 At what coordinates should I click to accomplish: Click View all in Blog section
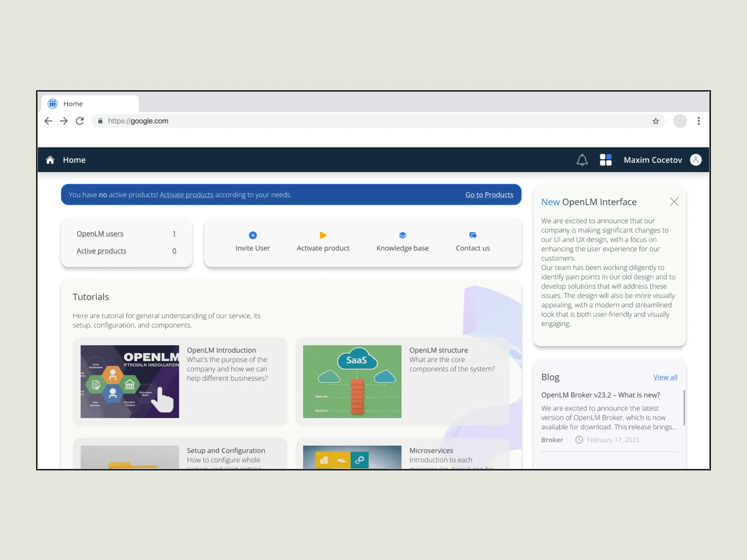tap(665, 377)
